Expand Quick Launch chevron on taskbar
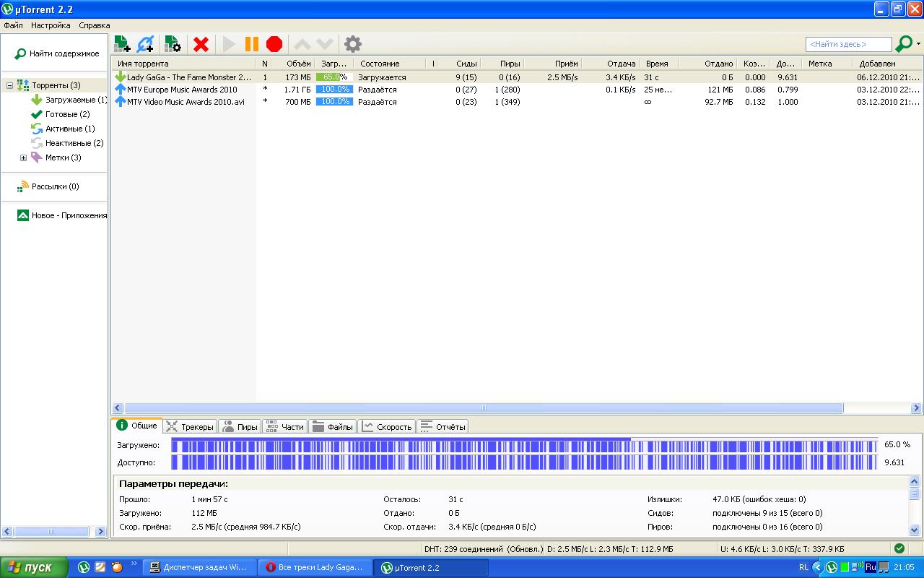Screen dimensions: 924x578 point(134,564)
